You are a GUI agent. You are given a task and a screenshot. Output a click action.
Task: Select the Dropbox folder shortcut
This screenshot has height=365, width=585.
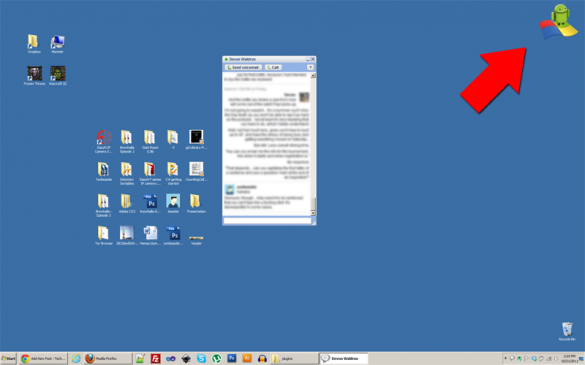(34, 44)
